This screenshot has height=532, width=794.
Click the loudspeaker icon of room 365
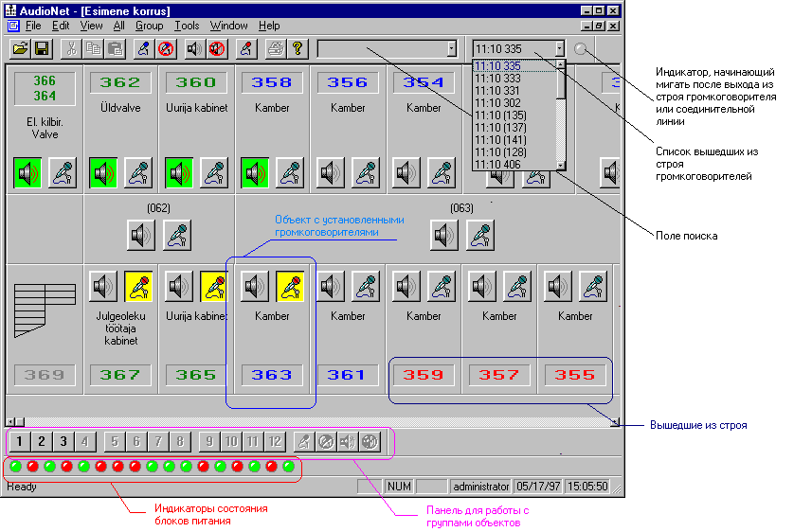click(x=179, y=287)
